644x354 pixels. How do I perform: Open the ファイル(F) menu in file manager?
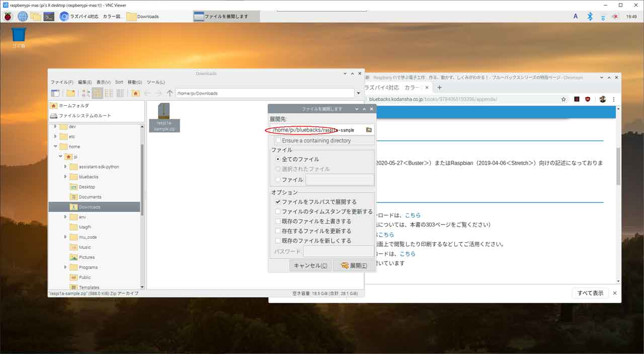(x=61, y=82)
